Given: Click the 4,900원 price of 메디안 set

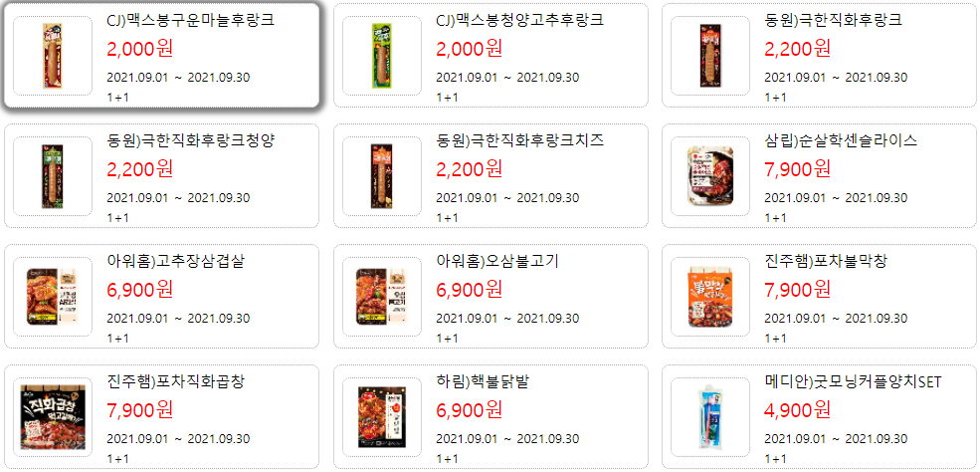Looking at the screenshot, I should [x=798, y=409].
